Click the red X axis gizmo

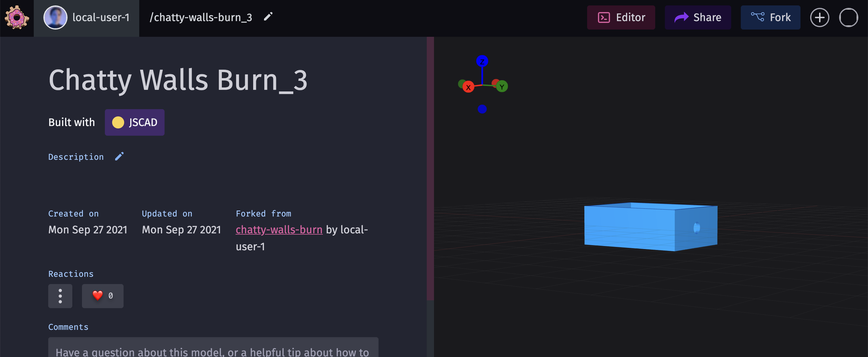tap(468, 87)
